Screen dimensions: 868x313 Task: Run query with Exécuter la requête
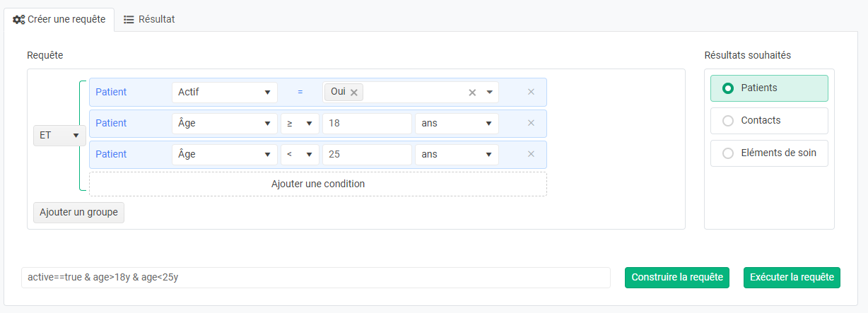pos(792,277)
